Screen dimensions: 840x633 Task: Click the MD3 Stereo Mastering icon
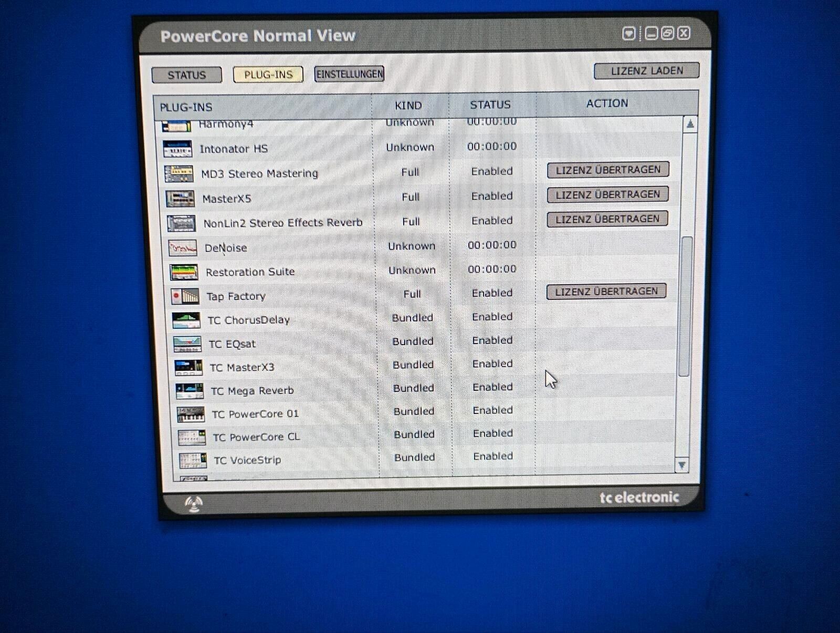click(178, 174)
